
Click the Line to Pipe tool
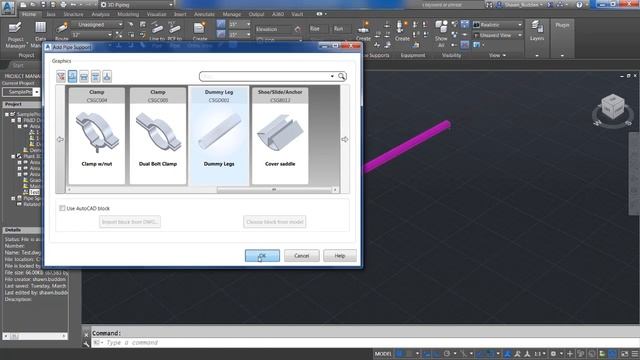(157, 31)
